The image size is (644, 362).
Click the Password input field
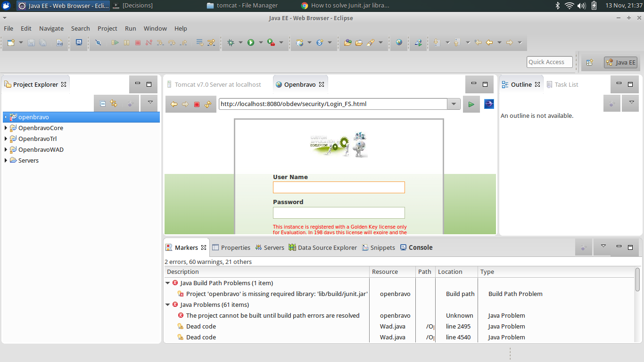[x=339, y=213]
